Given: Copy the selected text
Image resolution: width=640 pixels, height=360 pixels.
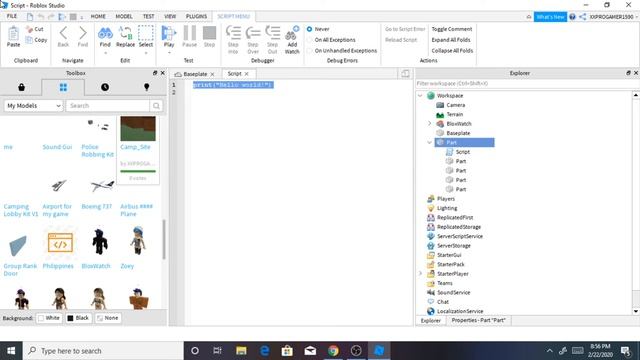Looking at the screenshot, I should click(x=36, y=40).
